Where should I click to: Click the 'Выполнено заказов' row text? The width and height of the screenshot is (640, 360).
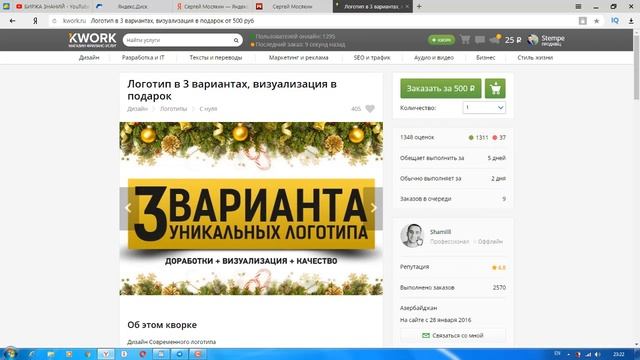pos(427,287)
